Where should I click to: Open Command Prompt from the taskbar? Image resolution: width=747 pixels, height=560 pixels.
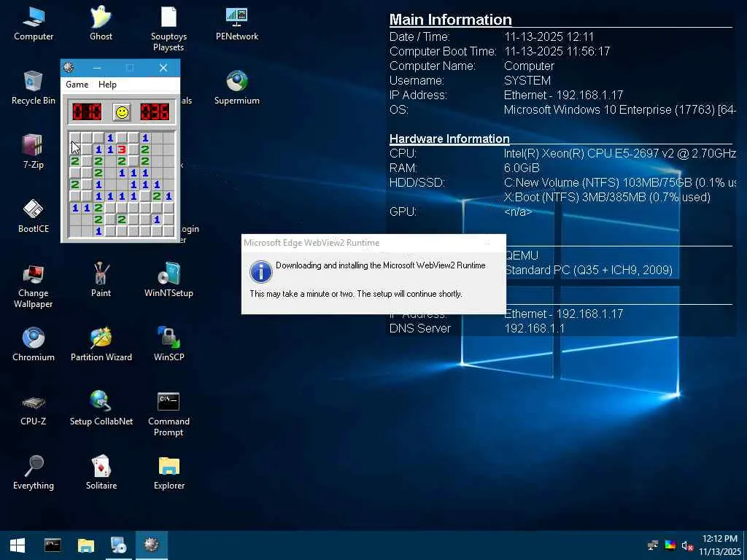tap(53, 545)
